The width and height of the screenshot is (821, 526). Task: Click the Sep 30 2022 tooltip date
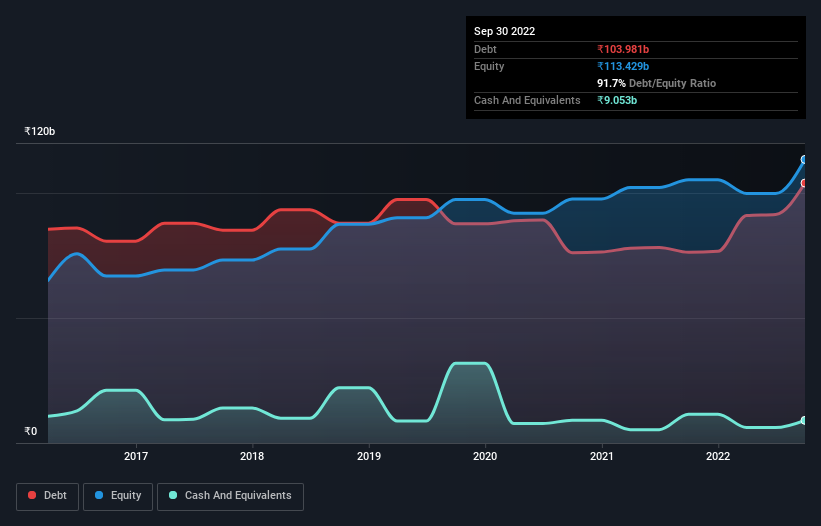point(504,31)
